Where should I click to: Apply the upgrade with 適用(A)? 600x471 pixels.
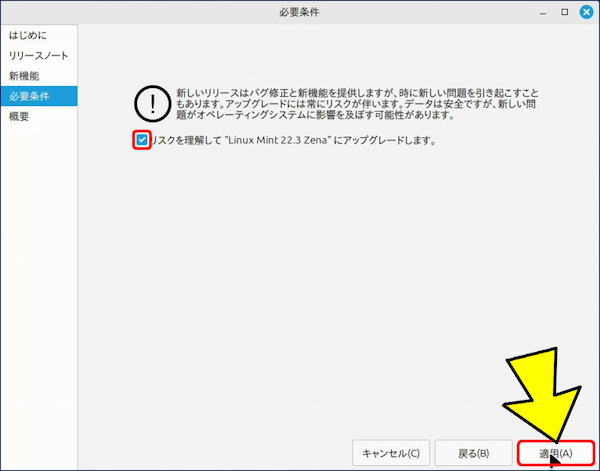click(x=556, y=453)
